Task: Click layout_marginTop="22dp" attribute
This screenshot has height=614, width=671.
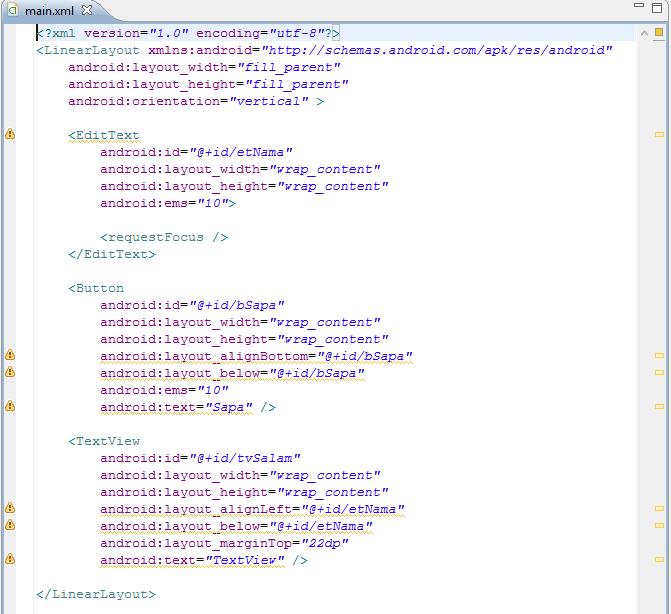Action: pyautogui.click(x=224, y=543)
